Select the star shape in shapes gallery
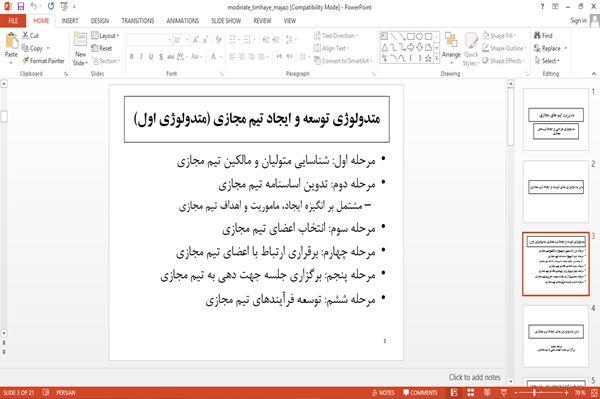Viewport: 600px width, 399px height. click(428, 58)
